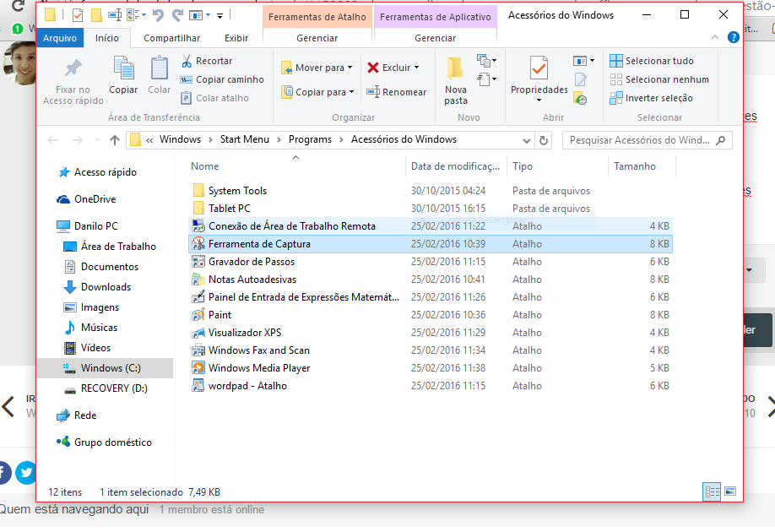Click the Fixar no Acesso rápido pin icon
Image resolution: width=775 pixels, height=532 pixels.
pyautogui.click(x=73, y=68)
